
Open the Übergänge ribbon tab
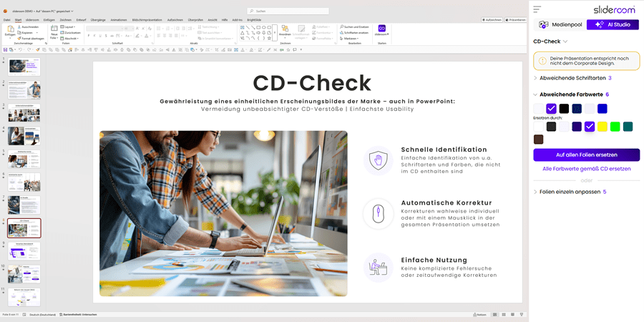coord(98,20)
